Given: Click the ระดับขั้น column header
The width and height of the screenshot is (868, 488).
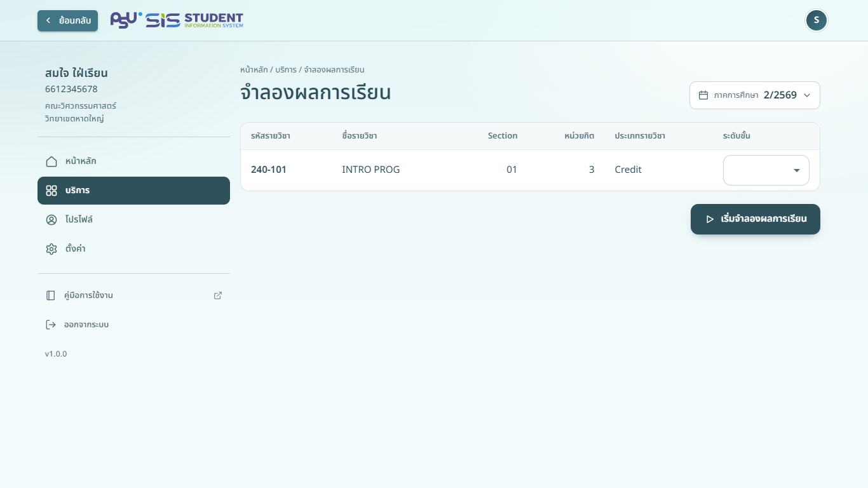Looking at the screenshot, I should coord(736,136).
